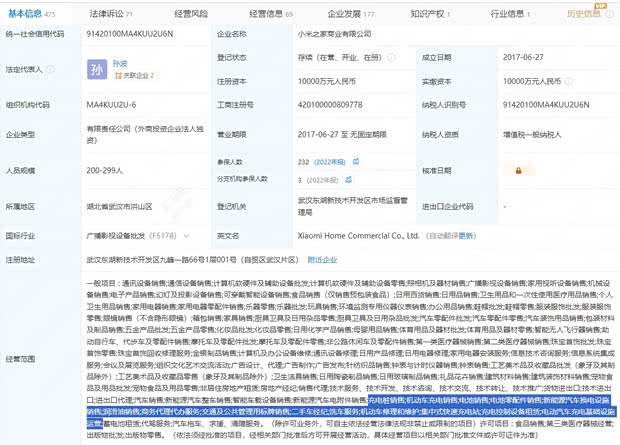The height and width of the screenshot is (445, 620).
Task: Open the 知识产权 tab
Action: pos(431,13)
